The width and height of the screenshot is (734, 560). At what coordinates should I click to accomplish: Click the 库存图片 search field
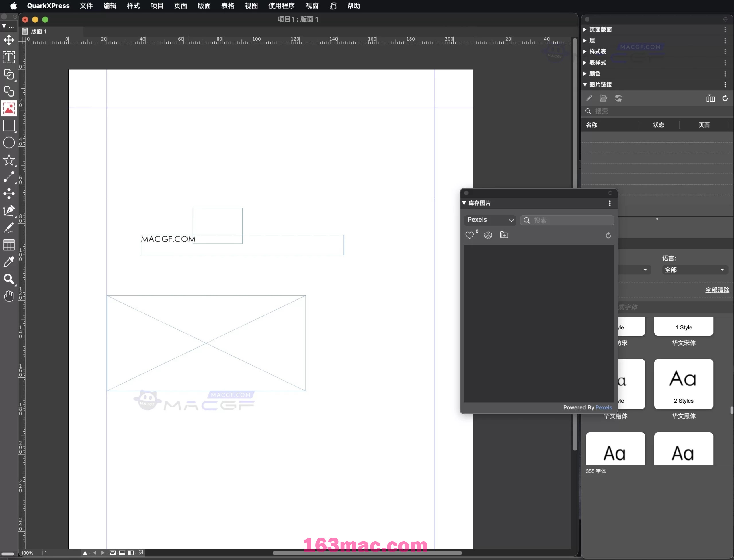pyautogui.click(x=567, y=220)
